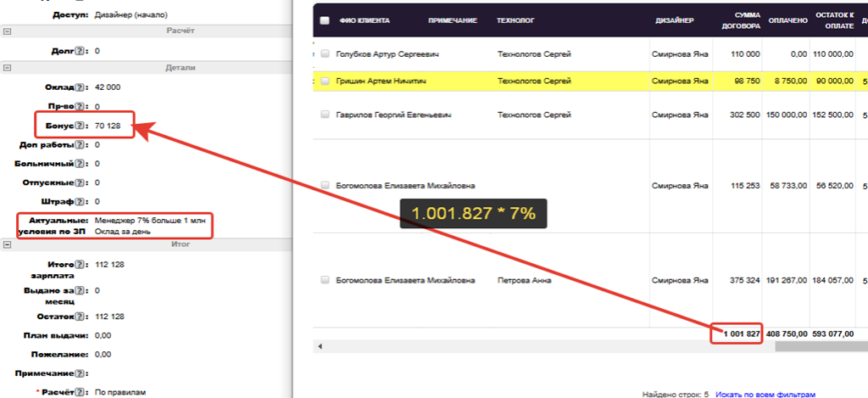Image resolution: width=868 pixels, height=398 pixels.
Task: Open the help icon beside Оклад
Action: (81, 87)
